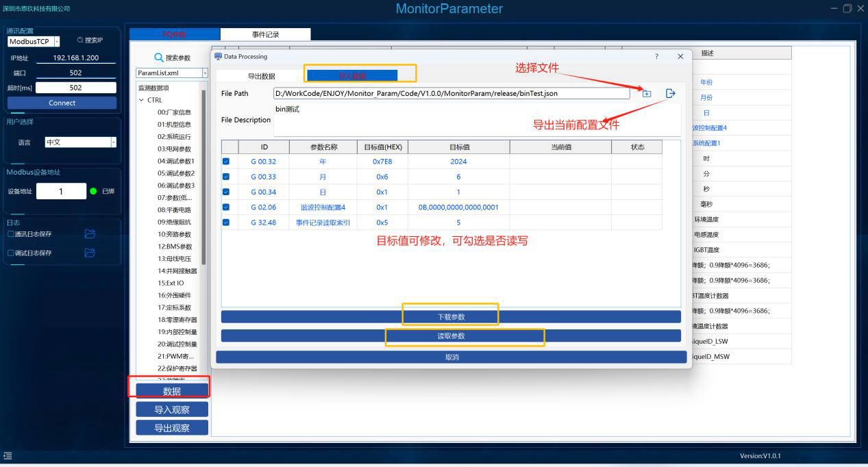This screenshot has height=467, width=868.
Task: Switch to the 事件记录 tab
Action: click(265, 34)
